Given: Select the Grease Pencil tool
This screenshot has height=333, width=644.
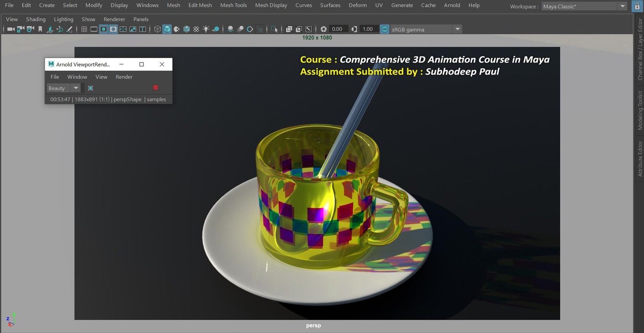Looking at the screenshot, I should click(x=69, y=29).
